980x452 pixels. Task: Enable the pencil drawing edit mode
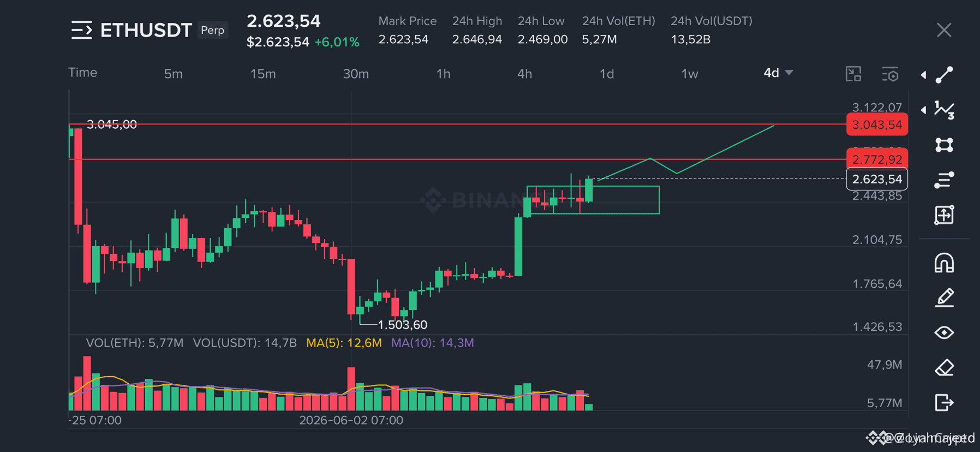(x=944, y=298)
